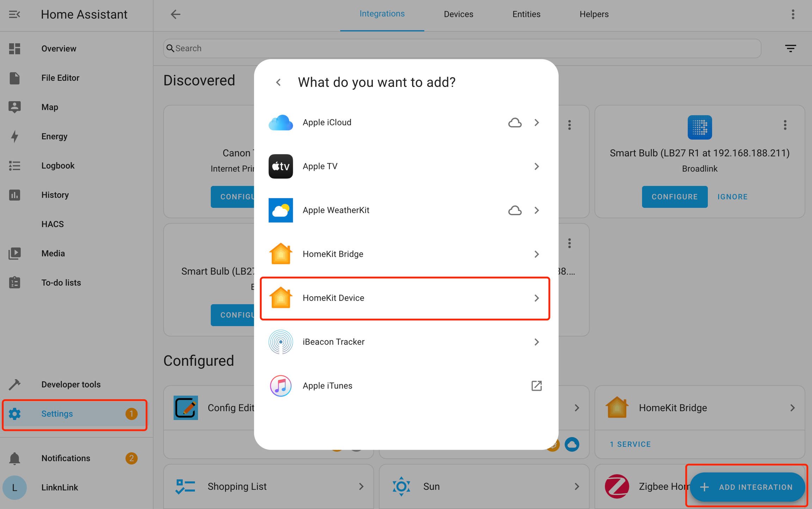The height and width of the screenshot is (509, 812).
Task: Click Configure on the Broadlink Smart Bulb
Action: point(675,197)
